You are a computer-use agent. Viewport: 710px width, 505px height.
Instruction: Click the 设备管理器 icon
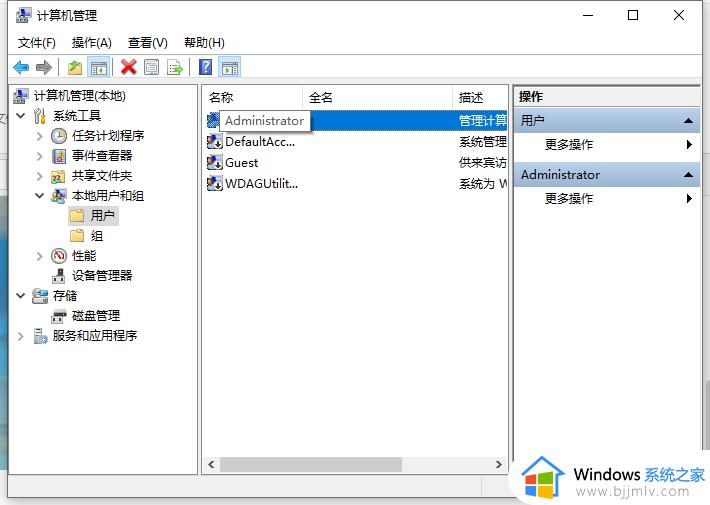58,276
